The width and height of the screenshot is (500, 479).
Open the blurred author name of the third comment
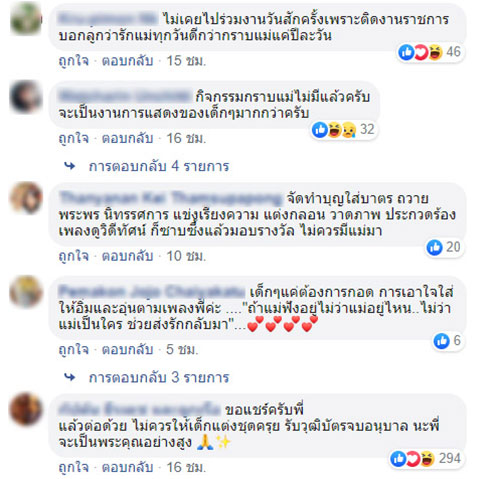[170, 198]
